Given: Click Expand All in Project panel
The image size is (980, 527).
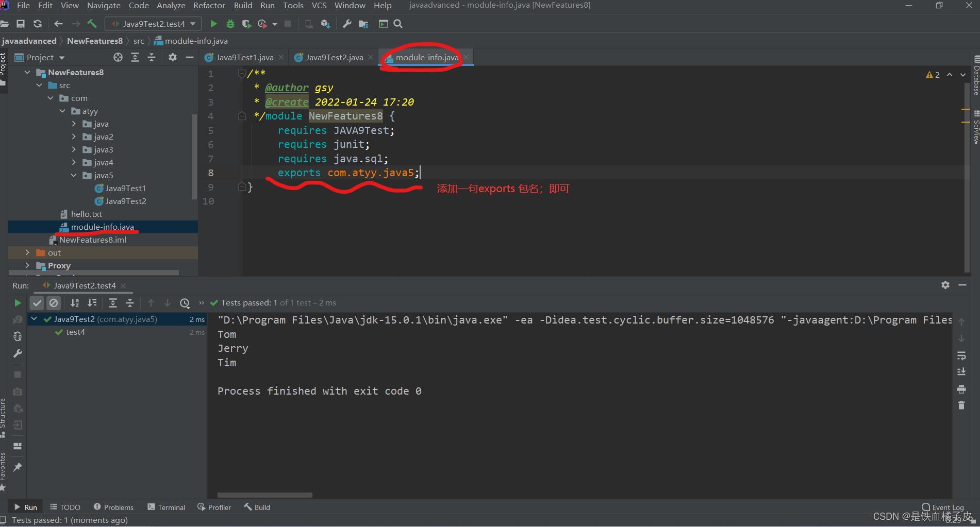Looking at the screenshot, I should 135,57.
